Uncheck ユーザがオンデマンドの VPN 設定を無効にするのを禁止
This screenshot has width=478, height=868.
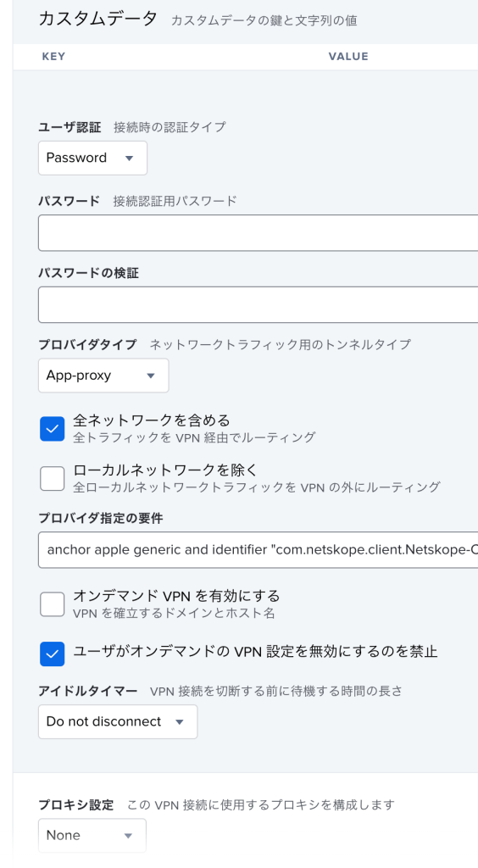click(52, 654)
